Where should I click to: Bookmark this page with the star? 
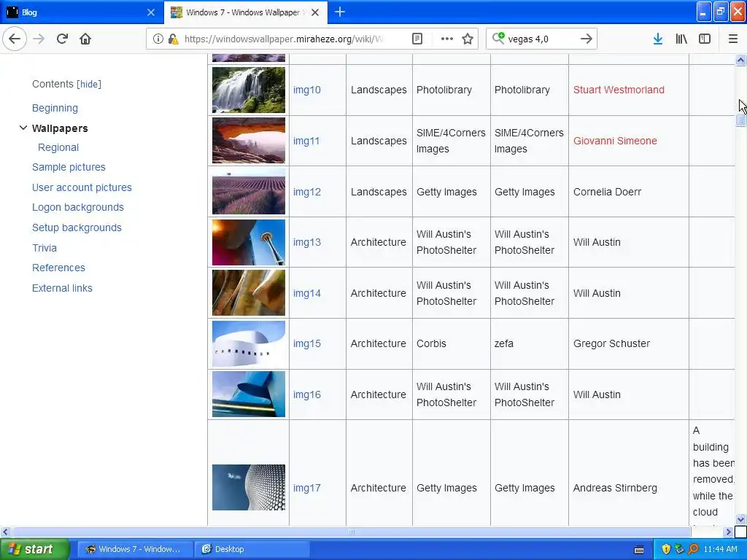click(468, 39)
